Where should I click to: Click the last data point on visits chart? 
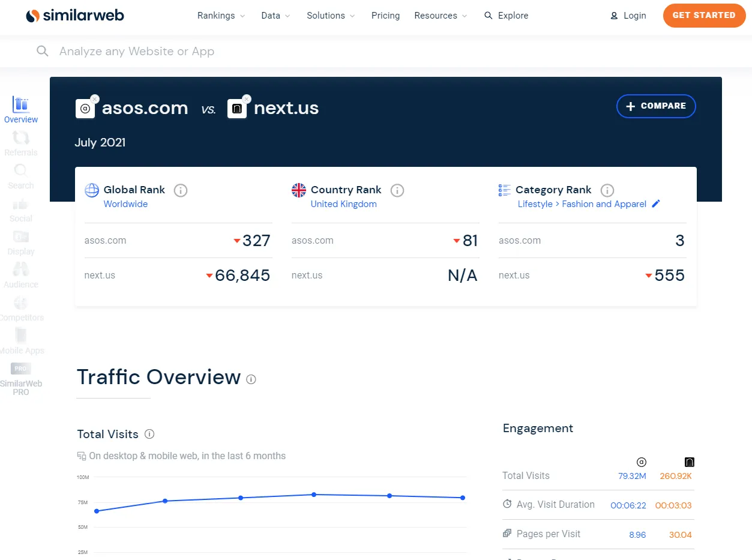tap(463, 498)
